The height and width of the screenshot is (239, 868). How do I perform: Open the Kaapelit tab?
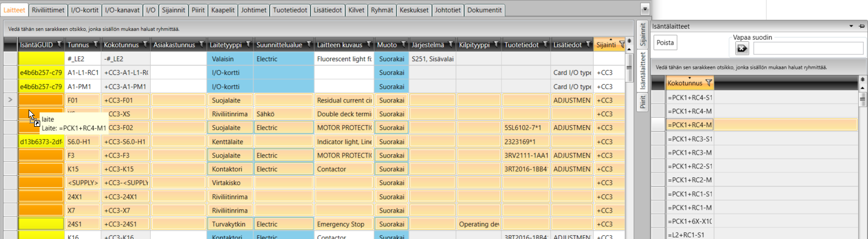coord(222,10)
